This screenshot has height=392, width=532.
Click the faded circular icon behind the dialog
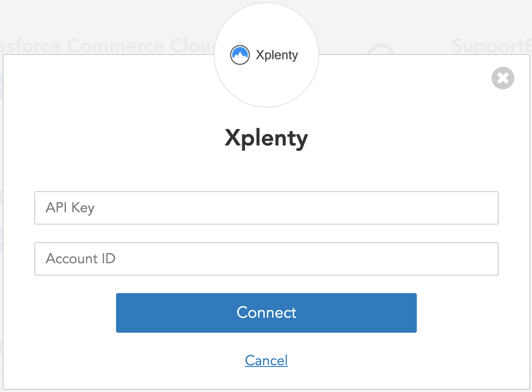tap(379, 50)
